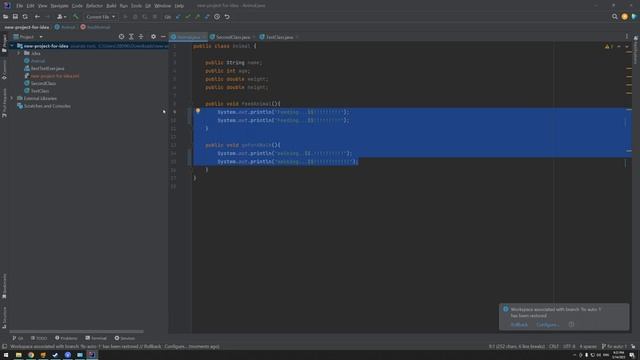Open the Current File run configuration dropdown
The width and height of the screenshot is (640, 360).
click(100, 17)
